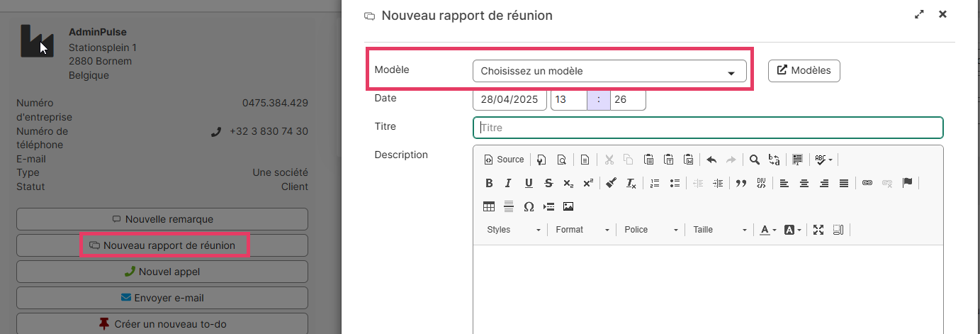Screen dimensions: 980x334
Task: Open the Choisissez un modèle dropdown
Action: (609, 71)
